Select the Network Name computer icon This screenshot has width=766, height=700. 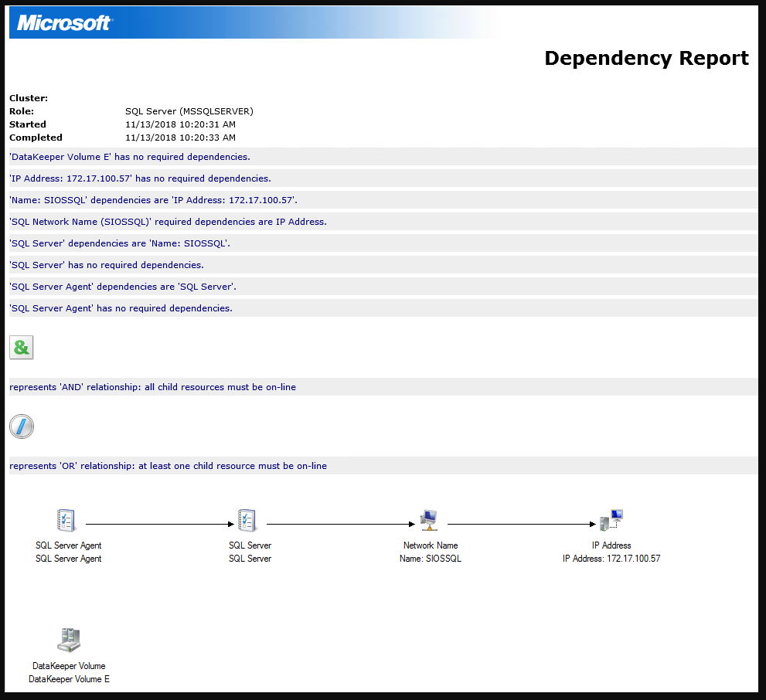coord(428,520)
